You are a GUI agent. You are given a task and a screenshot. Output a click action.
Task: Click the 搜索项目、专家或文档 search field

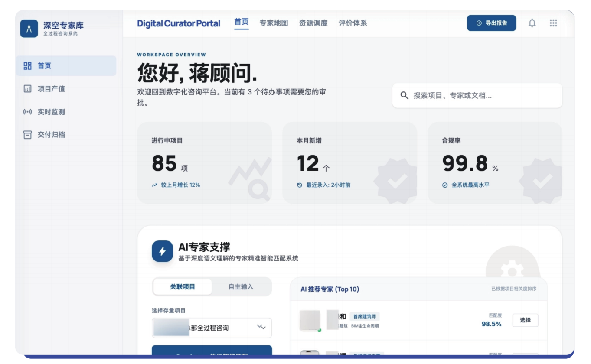click(481, 96)
